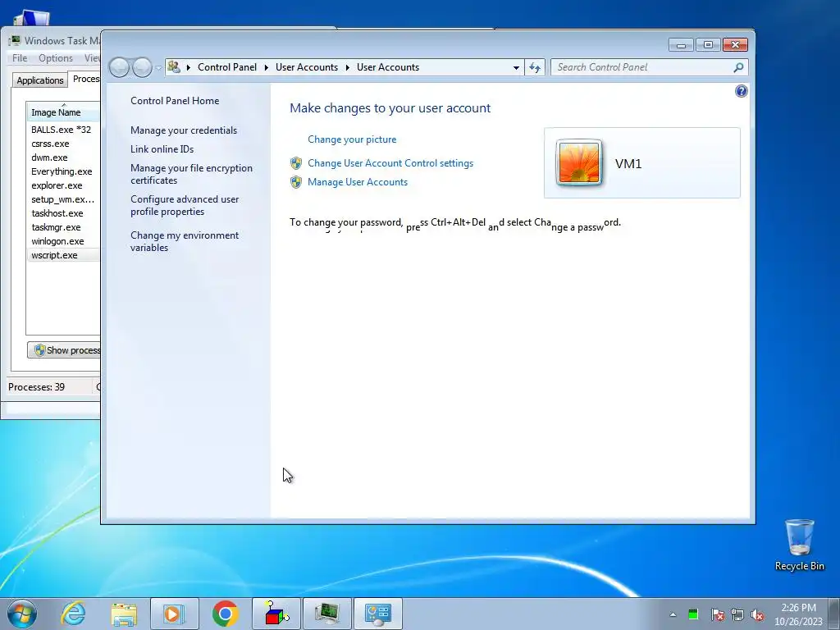Switch to Task Manager Applications tab
This screenshot has height=630, width=840.
[x=39, y=80]
